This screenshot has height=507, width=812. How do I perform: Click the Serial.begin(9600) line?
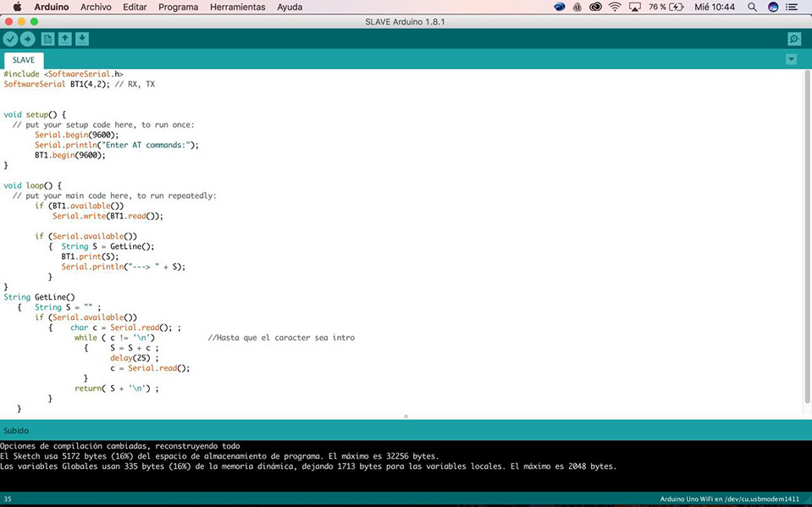click(x=77, y=135)
